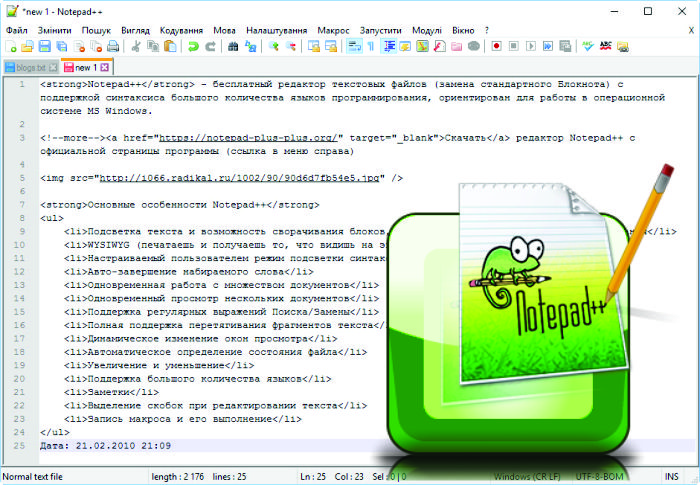Open Function List toolbar icon
700x485 pixels.
coord(439,46)
